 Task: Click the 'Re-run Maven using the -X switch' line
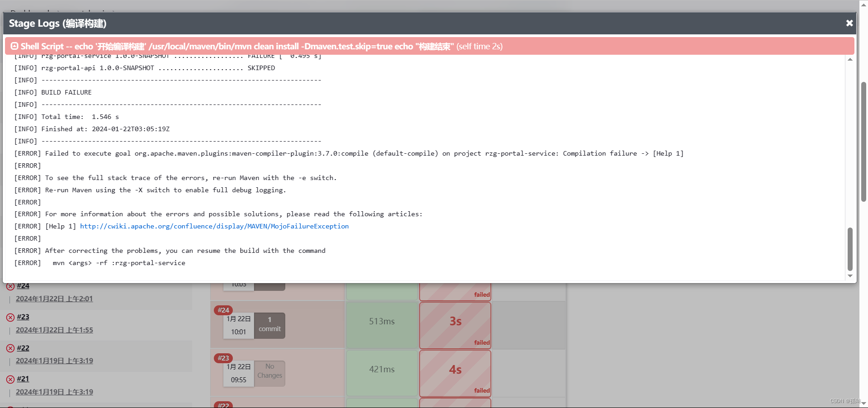(x=151, y=190)
